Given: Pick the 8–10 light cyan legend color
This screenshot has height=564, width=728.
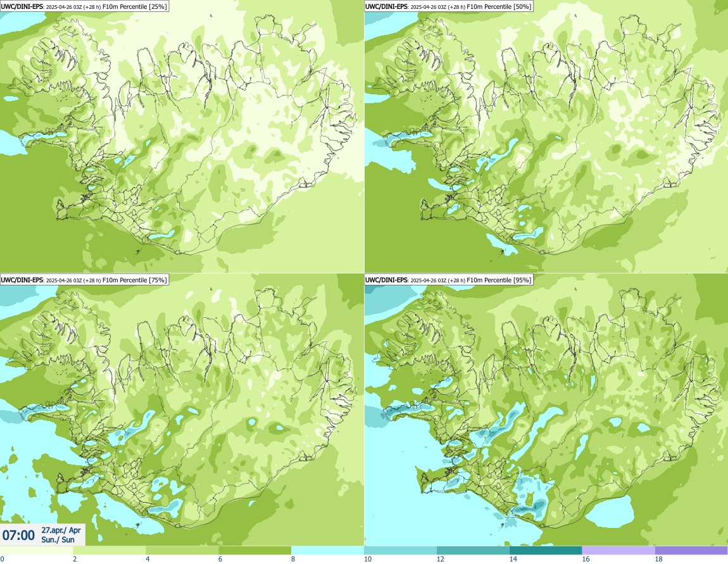Looking at the screenshot, I should point(328,550).
